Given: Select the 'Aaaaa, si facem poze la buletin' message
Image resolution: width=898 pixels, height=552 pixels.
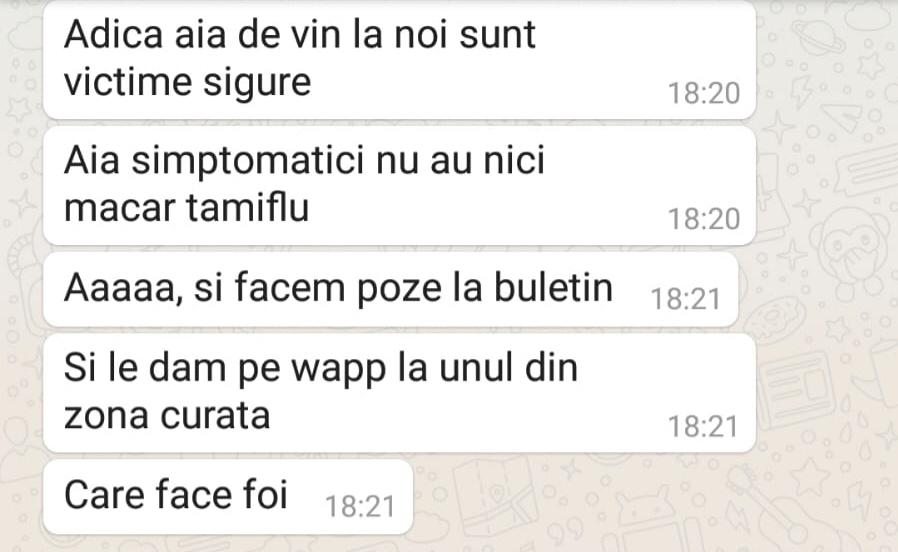Looking at the screenshot, I should (x=391, y=289).
